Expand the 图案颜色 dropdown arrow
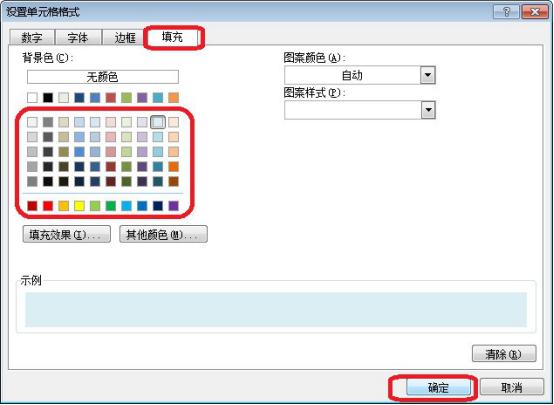 (x=428, y=75)
